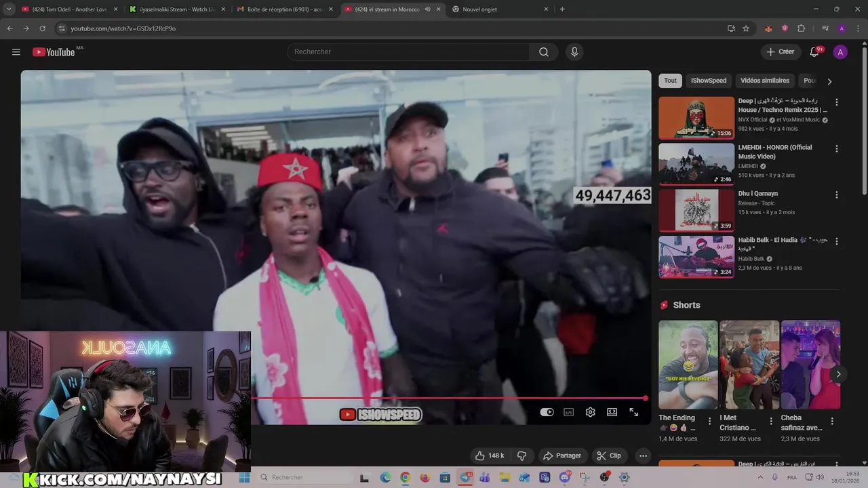Image resolution: width=868 pixels, height=488 pixels.
Task: Start voice search with the microphone
Action: (x=574, y=52)
